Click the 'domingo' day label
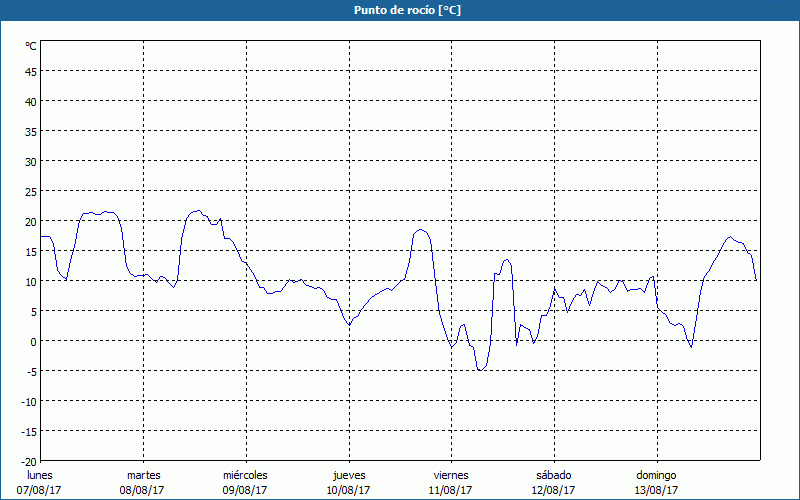Screen dimensions: 800x500 click(x=656, y=475)
